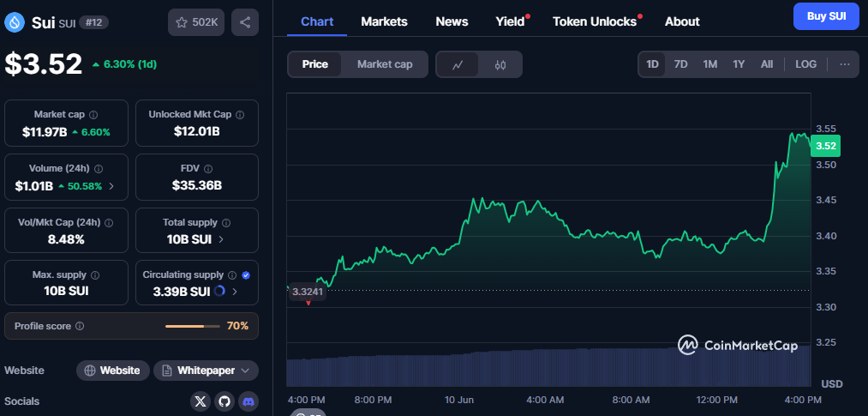
Task: Click the FDV info icon
Action: (208, 168)
